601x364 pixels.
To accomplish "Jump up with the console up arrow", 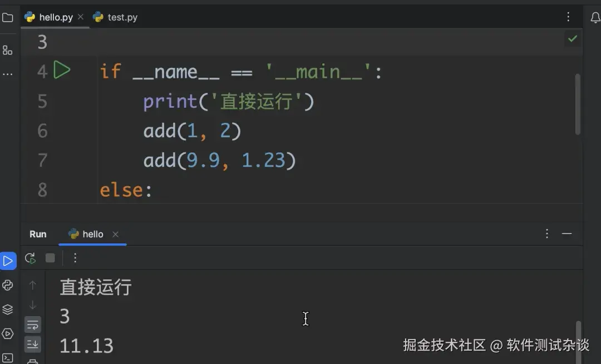I will [x=33, y=285].
